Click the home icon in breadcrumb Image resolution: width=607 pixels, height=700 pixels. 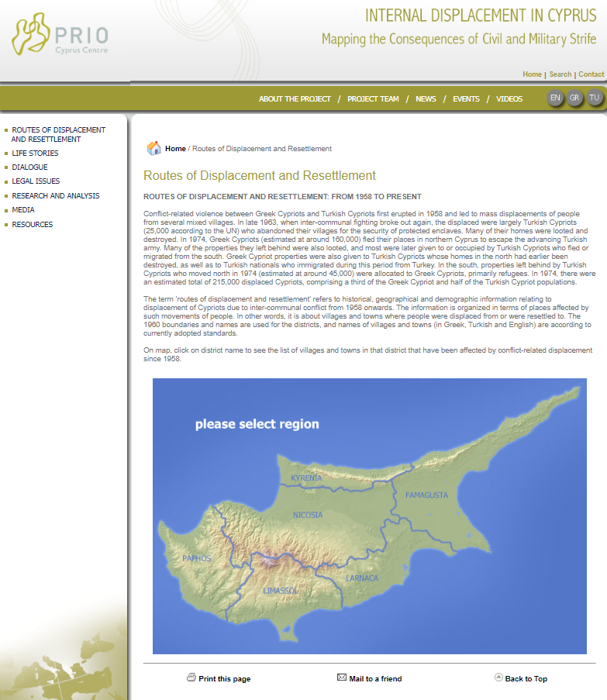coord(153,148)
